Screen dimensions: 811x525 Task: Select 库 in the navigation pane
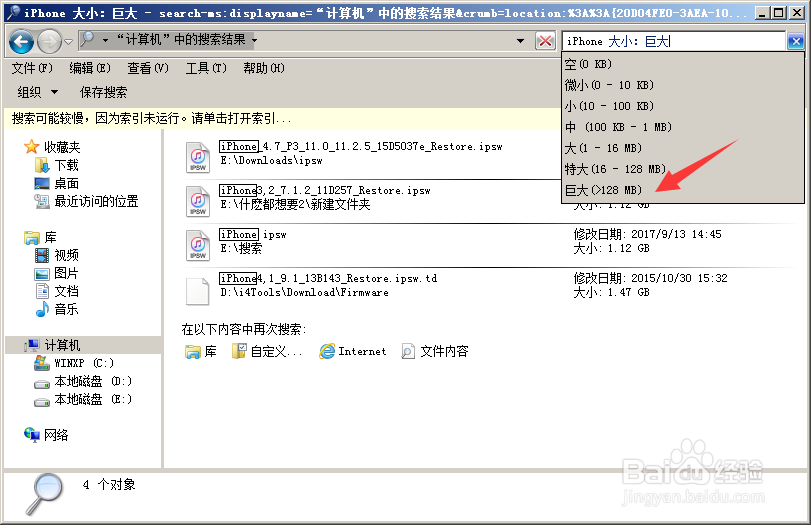pyautogui.click(x=40, y=237)
